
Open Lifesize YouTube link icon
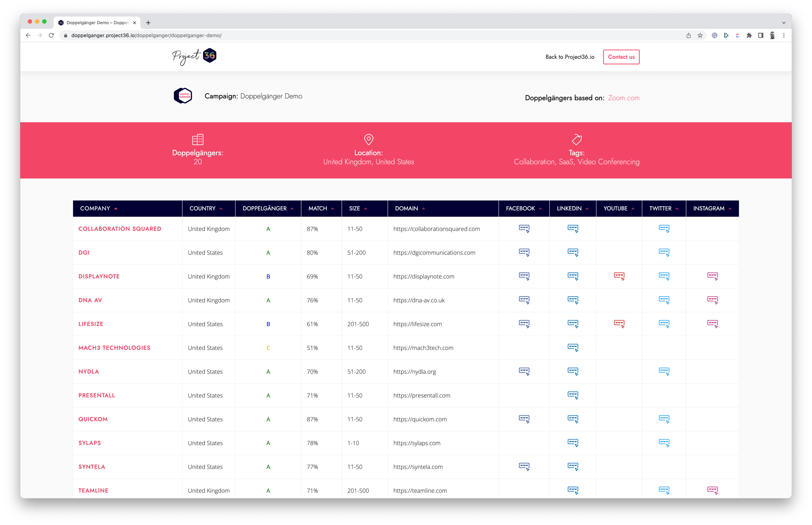[x=619, y=324]
